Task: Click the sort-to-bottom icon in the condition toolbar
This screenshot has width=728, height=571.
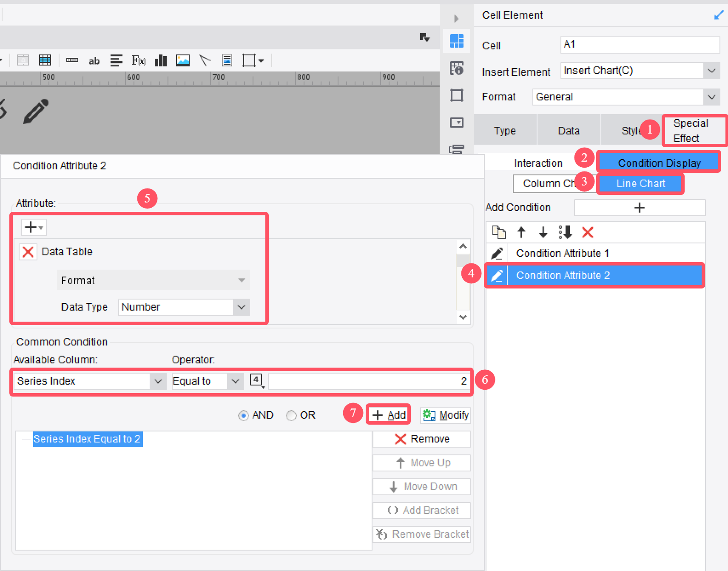Action: (565, 232)
